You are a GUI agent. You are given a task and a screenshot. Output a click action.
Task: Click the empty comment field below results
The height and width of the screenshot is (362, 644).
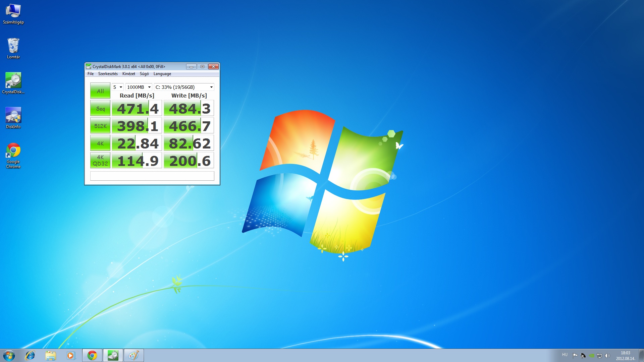pos(152,176)
